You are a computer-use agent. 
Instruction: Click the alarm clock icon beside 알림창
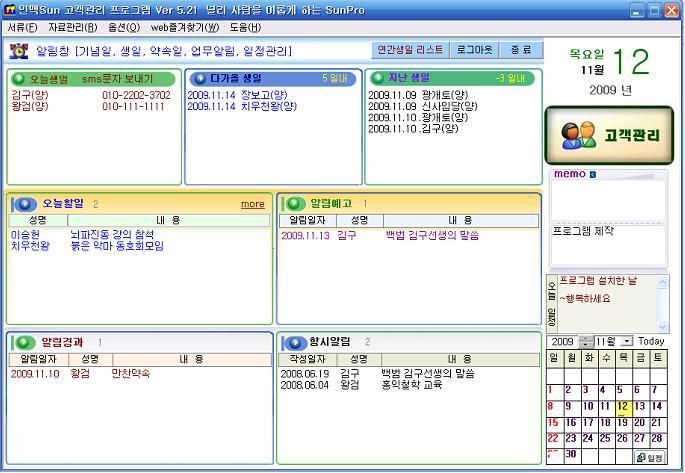(x=19, y=51)
